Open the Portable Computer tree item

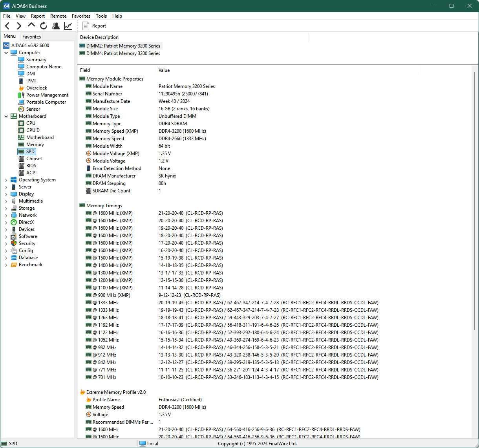[x=46, y=102]
